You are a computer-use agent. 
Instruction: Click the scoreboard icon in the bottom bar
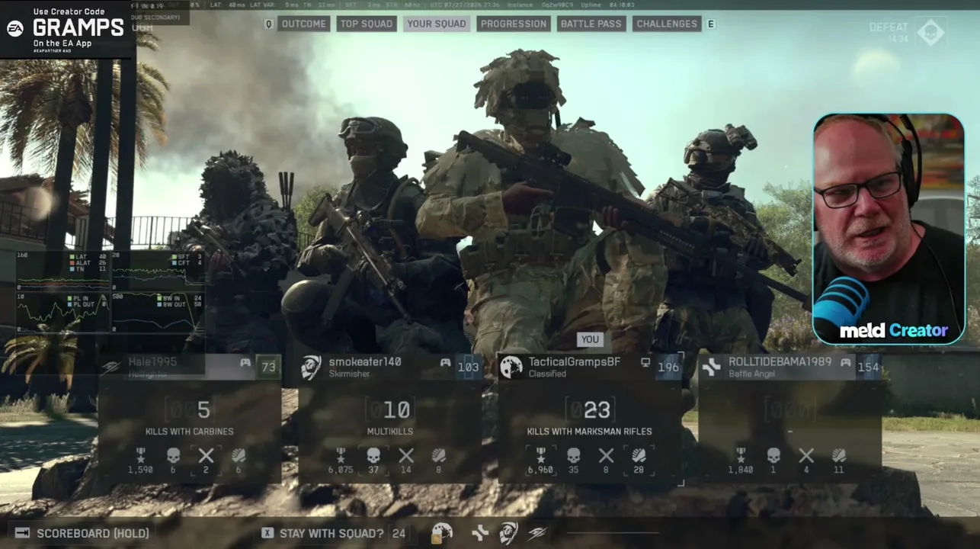pyautogui.click(x=22, y=533)
